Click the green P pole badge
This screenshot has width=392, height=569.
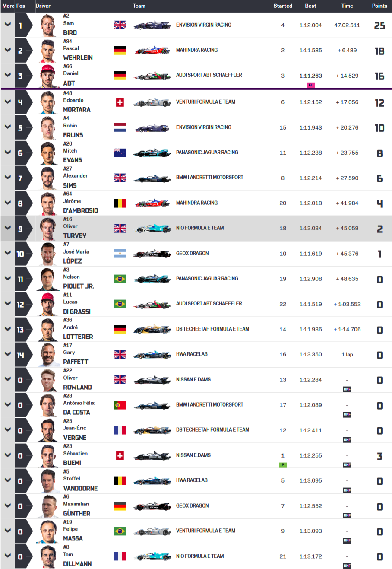[283, 465]
